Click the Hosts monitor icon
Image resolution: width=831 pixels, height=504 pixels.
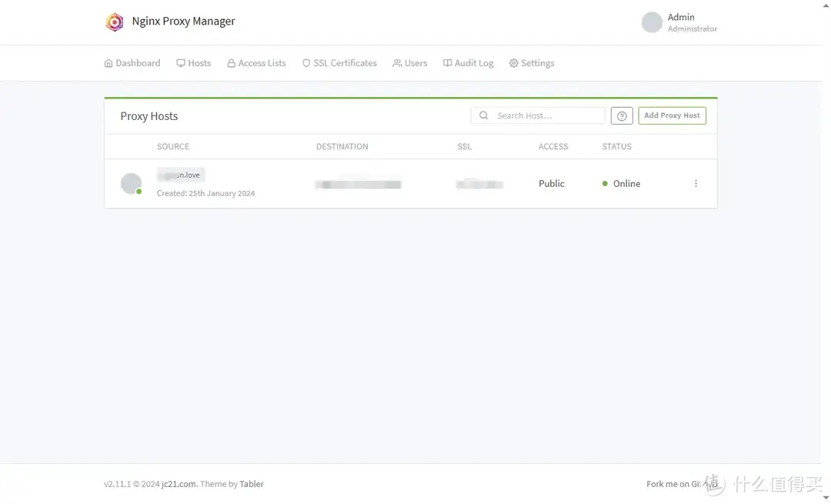click(x=181, y=63)
